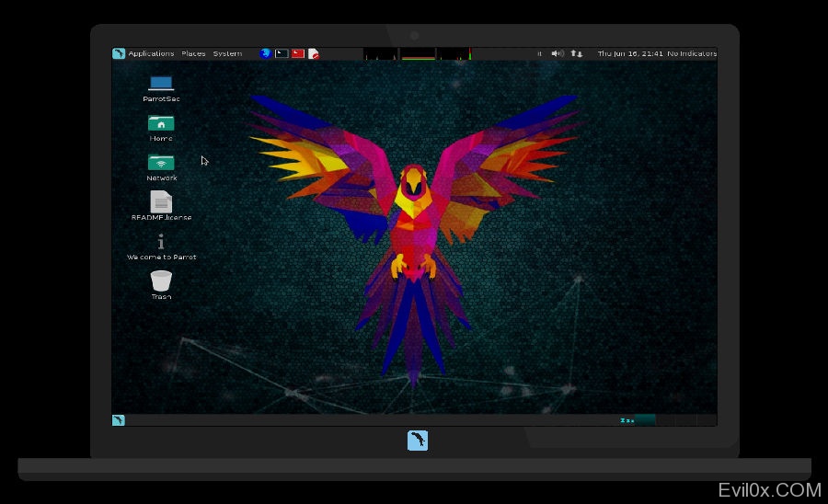
Task: Click the volume speaker icon
Action: point(558,53)
